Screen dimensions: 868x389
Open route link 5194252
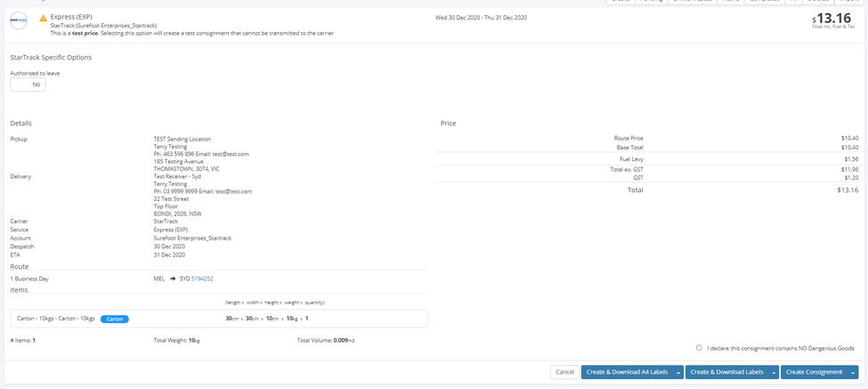pos(202,279)
